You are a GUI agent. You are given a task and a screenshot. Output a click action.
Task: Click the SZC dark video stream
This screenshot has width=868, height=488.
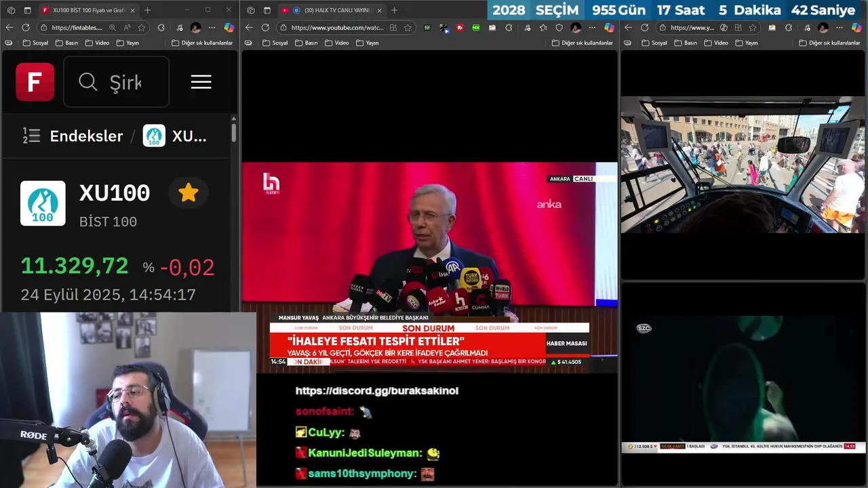[743, 384]
